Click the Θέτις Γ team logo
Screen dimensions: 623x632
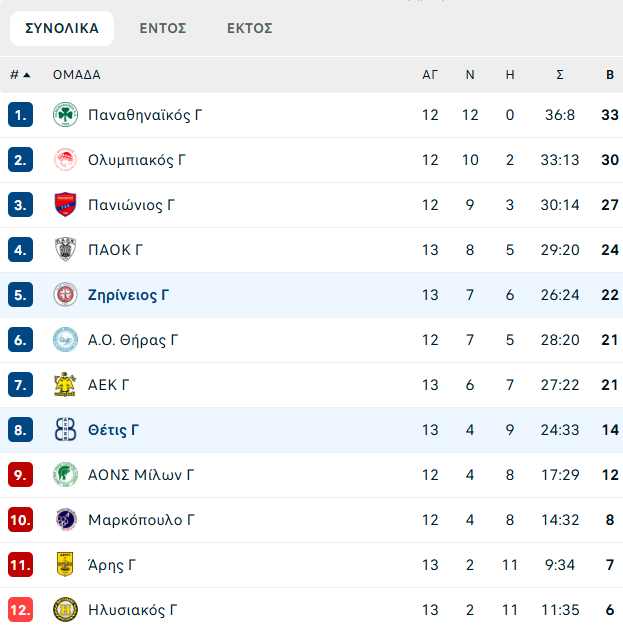pos(65,430)
